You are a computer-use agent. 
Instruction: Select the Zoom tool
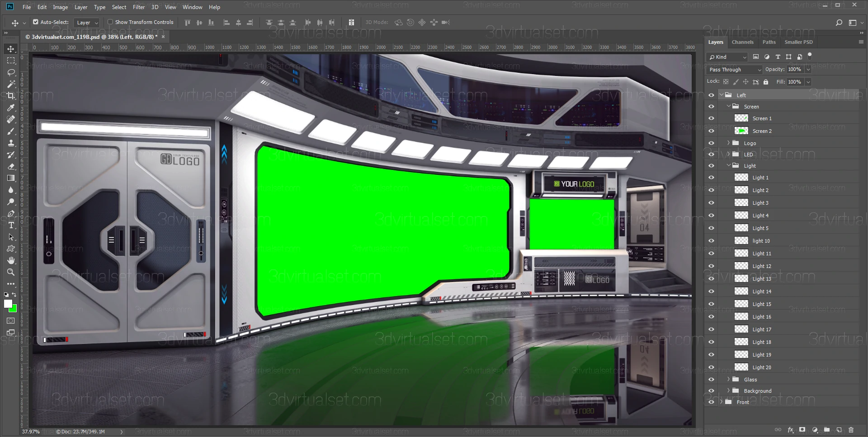tap(11, 272)
